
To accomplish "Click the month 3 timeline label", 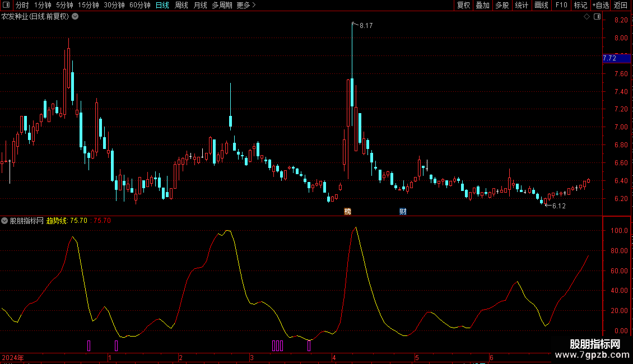I will click(252, 358).
